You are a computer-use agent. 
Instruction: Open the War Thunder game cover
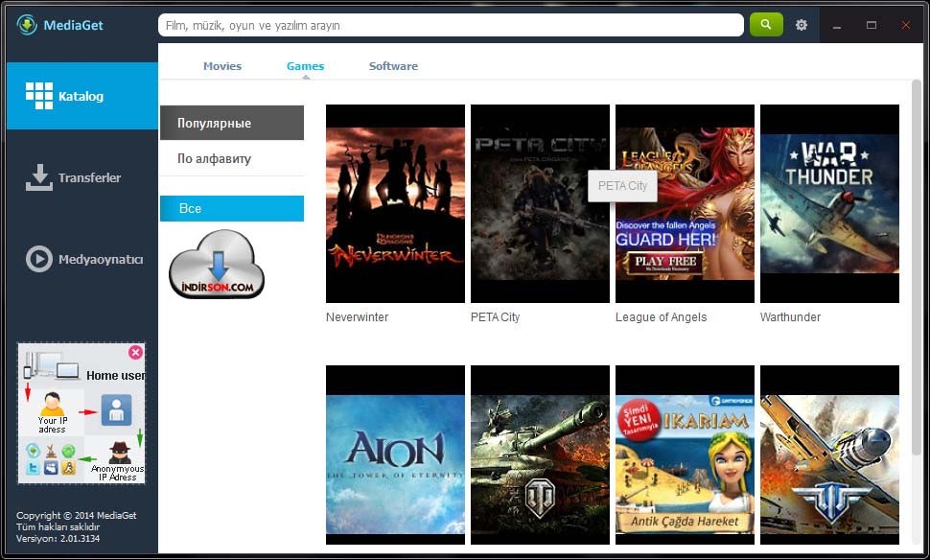829,203
